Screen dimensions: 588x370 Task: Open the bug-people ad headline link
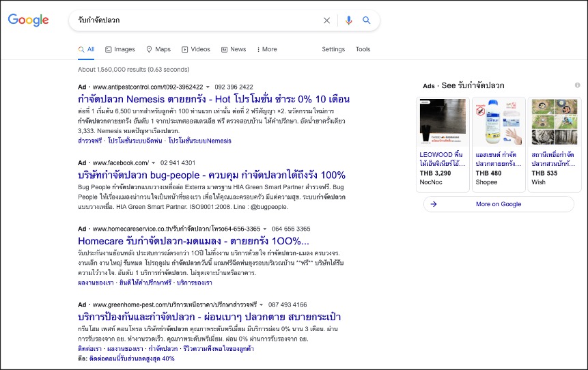212,175
